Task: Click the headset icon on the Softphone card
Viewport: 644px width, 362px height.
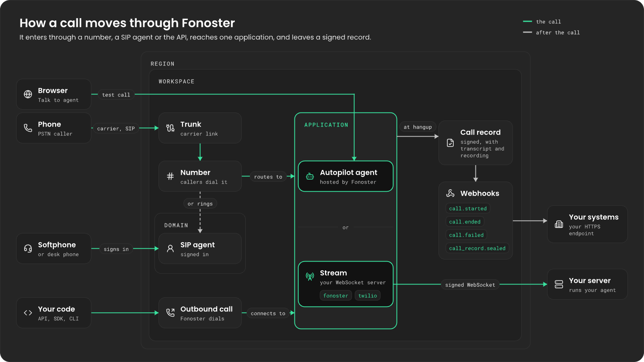Action: click(28, 248)
